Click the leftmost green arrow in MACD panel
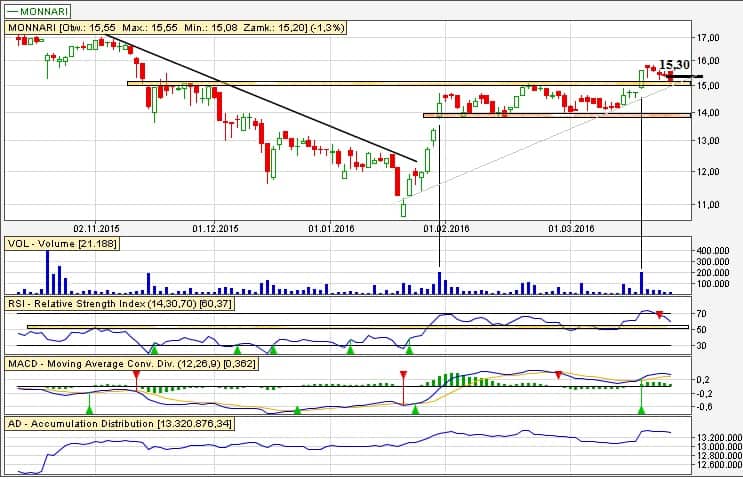This screenshot has width=743, height=479. pos(89,408)
